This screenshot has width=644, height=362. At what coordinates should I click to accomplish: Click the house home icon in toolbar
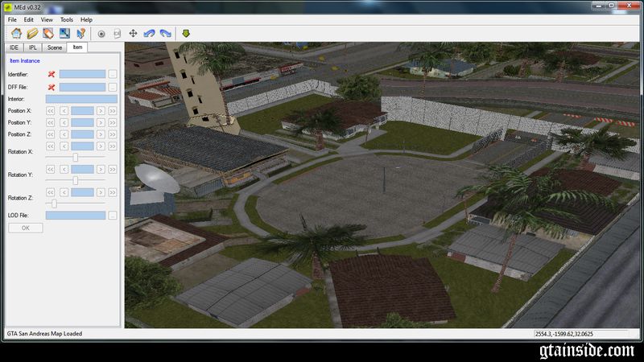pyautogui.click(x=16, y=33)
